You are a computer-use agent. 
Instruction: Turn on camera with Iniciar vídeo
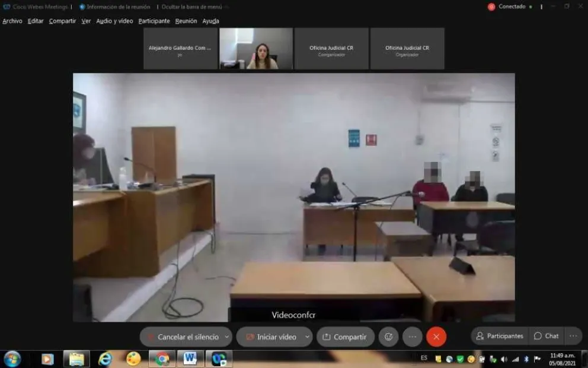click(270, 337)
